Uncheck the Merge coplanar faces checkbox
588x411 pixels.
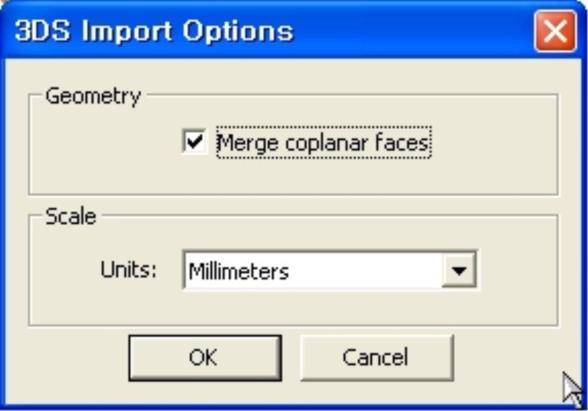[x=194, y=141]
